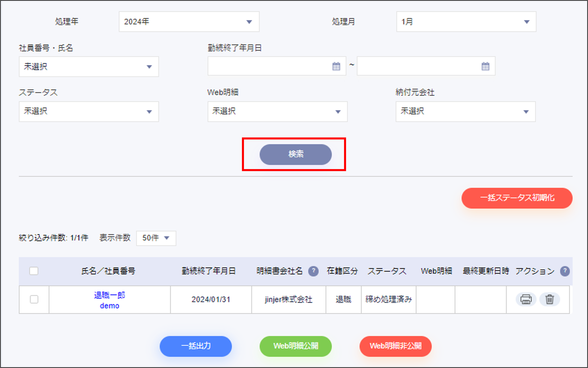Change the 表示件数 from 50件
This screenshot has width=588, height=368.
pyautogui.click(x=156, y=238)
